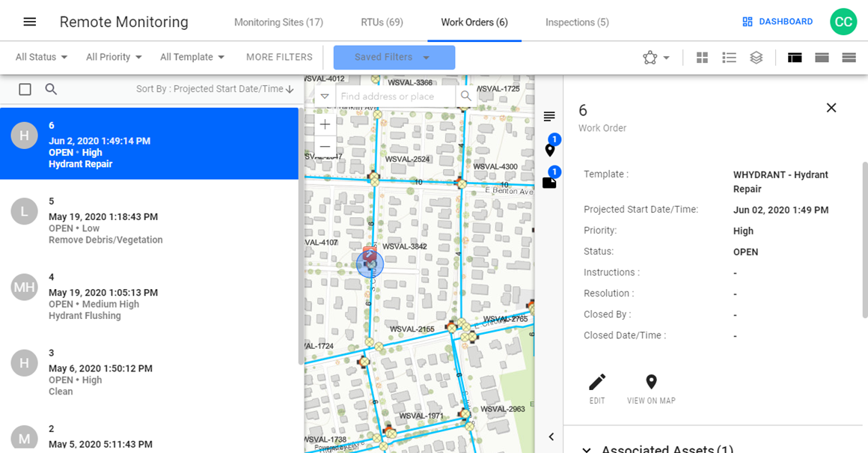This screenshot has height=453, width=868.
Task: Switch to grid view layout
Action: click(x=702, y=57)
